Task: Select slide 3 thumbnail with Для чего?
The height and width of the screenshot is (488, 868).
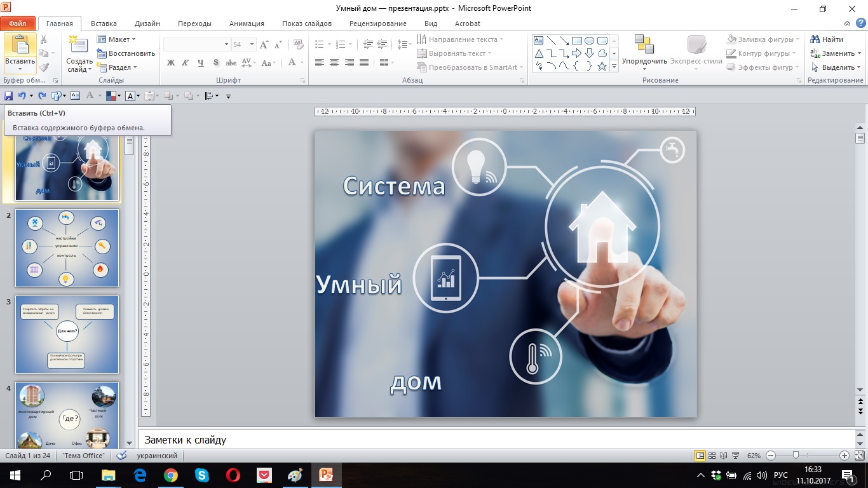Action: [x=67, y=334]
